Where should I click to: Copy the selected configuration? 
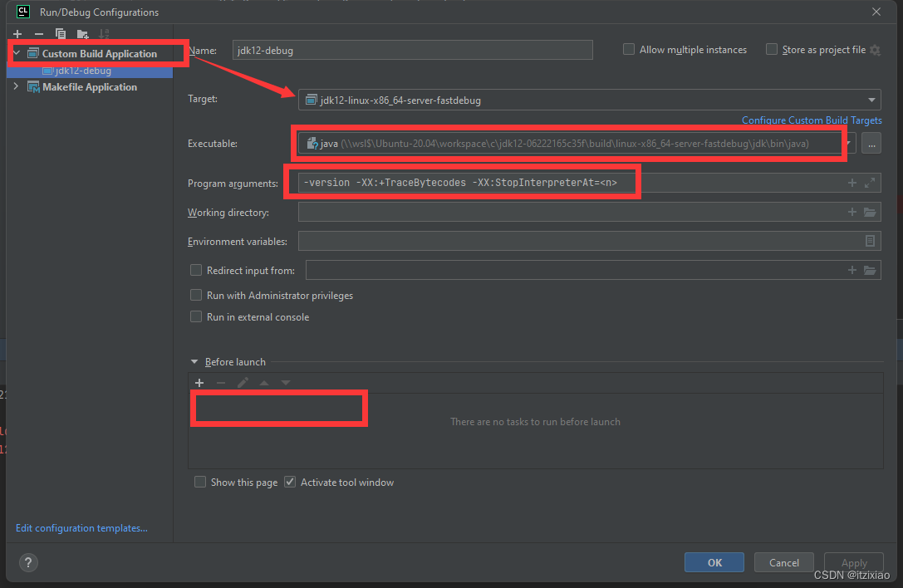pos(61,34)
